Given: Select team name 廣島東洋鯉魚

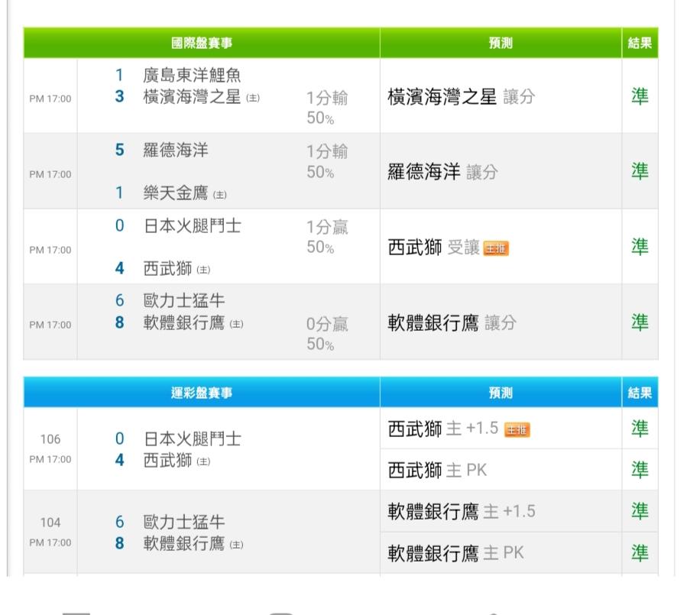Looking at the screenshot, I should (192, 75).
